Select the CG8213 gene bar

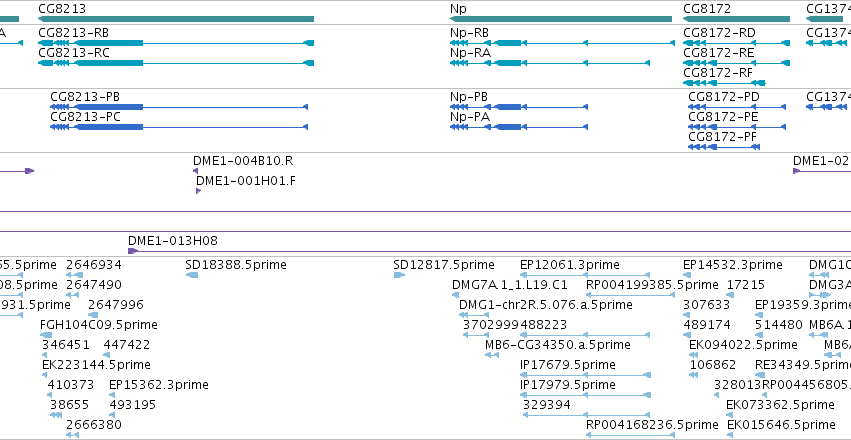click(176, 19)
